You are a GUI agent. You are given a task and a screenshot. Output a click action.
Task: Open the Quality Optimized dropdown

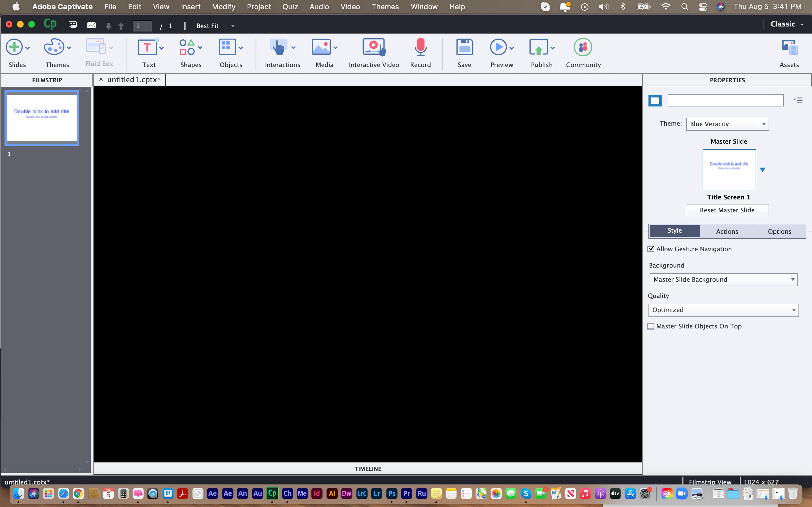pyautogui.click(x=723, y=310)
